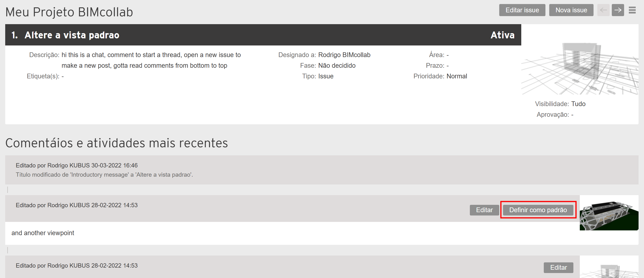Click the priority value 'Normal'

[x=457, y=76]
